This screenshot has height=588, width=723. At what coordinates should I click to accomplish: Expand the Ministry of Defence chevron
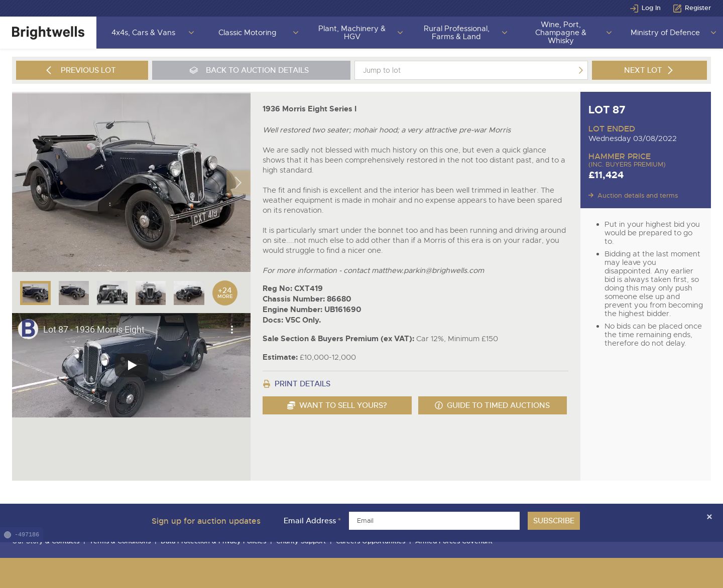pos(713,33)
